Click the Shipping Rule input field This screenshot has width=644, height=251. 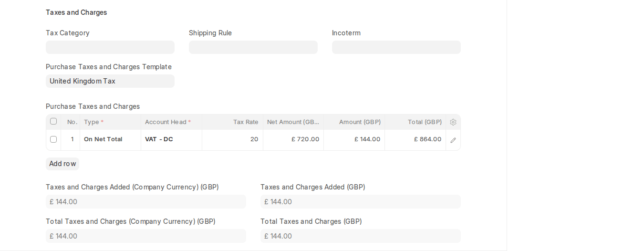pyautogui.click(x=253, y=47)
